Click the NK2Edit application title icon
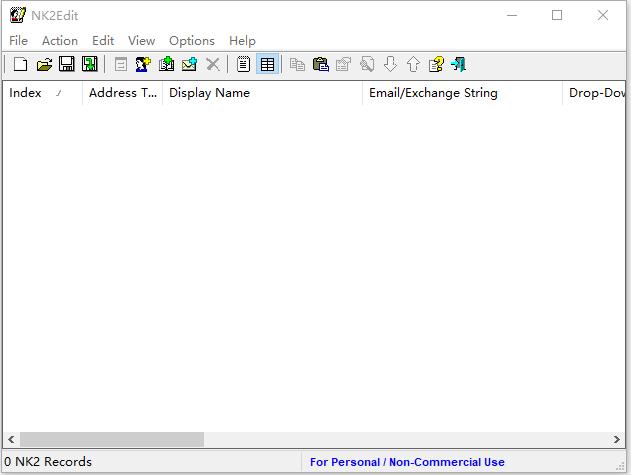Image resolution: width=631 pixels, height=475 pixels. click(x=18, y=15)
